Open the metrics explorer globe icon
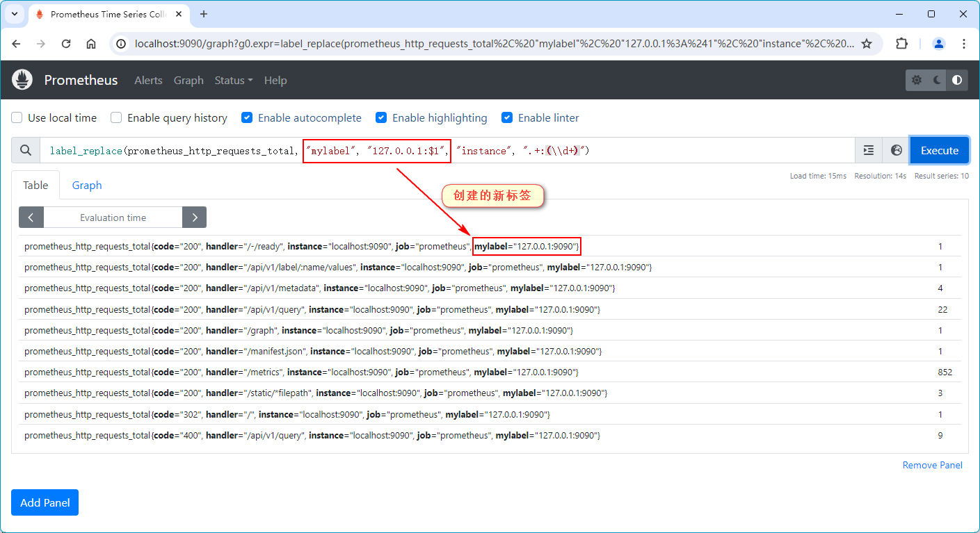 click(897, 150)
